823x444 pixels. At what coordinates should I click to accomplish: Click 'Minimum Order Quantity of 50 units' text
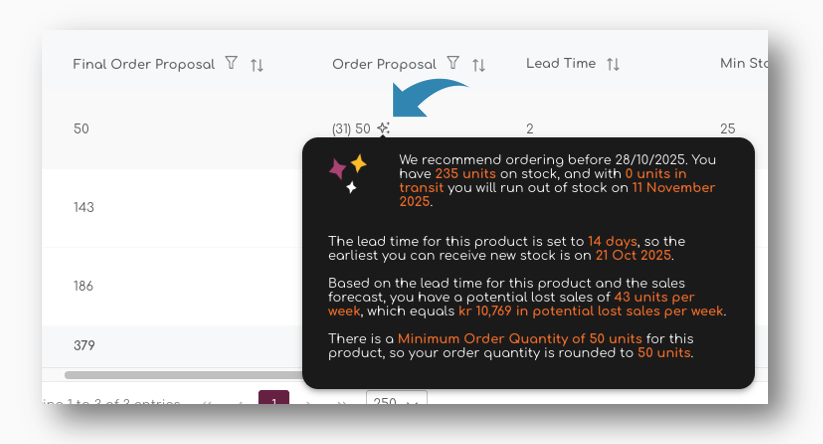(520, 339)
